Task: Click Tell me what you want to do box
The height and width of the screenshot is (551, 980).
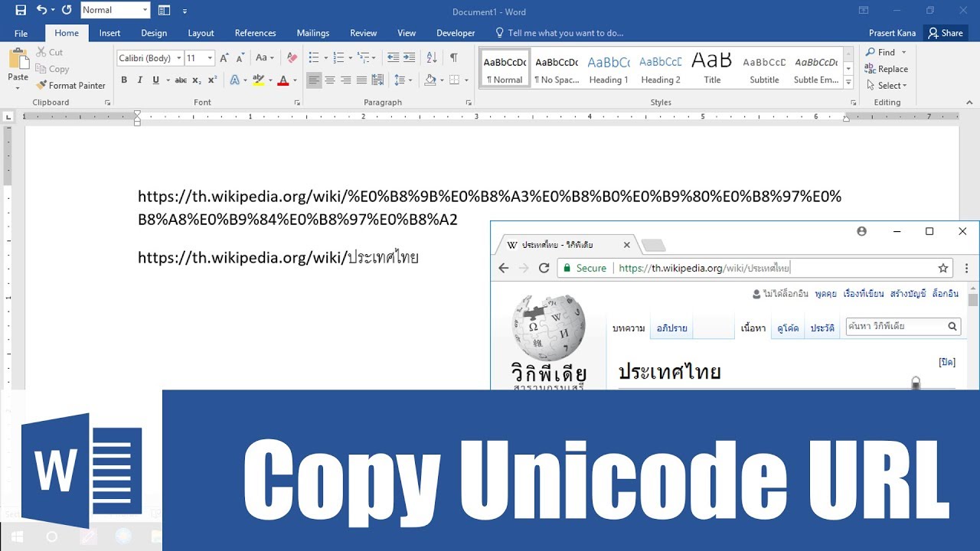Action: (560, 33)
